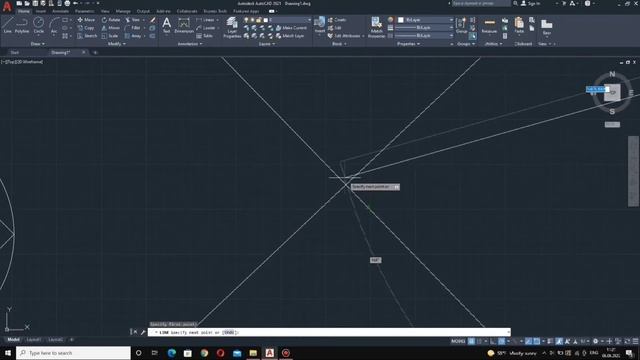Toggle grid display in status bar
The width and height of the screenshot is (640, 360).
(x=471, y=341)
